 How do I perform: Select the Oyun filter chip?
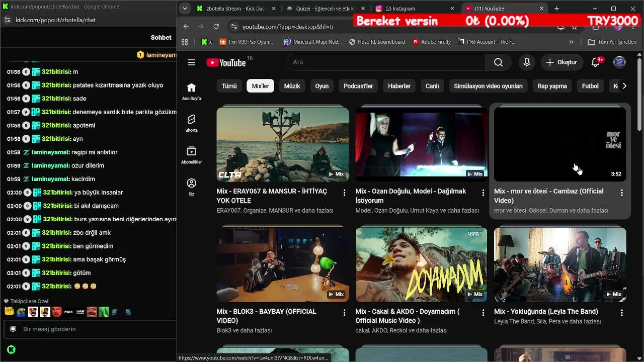tap(322, 86)
